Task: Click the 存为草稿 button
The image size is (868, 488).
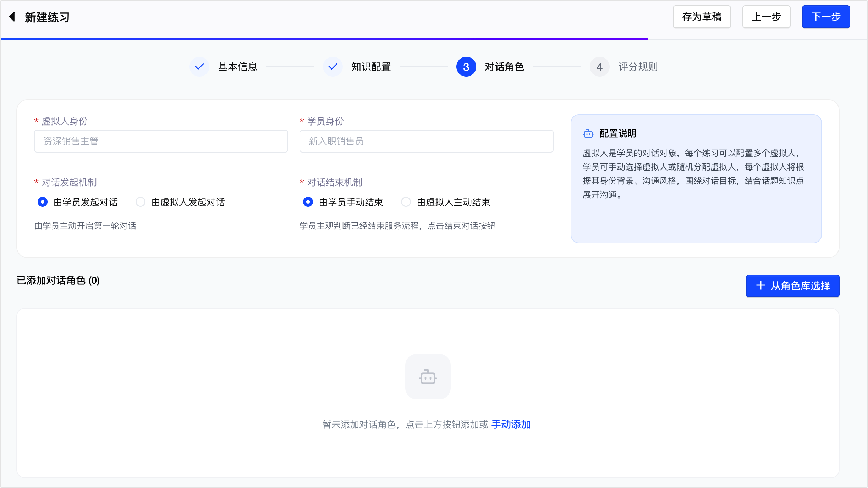Action: click(702, 17)
